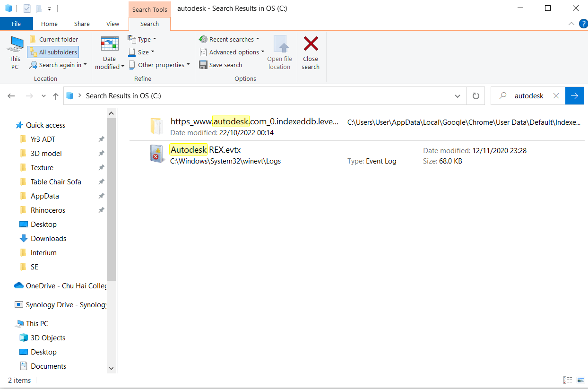
Task: Open Advanced options dropdown
Action: click(232, 52)
